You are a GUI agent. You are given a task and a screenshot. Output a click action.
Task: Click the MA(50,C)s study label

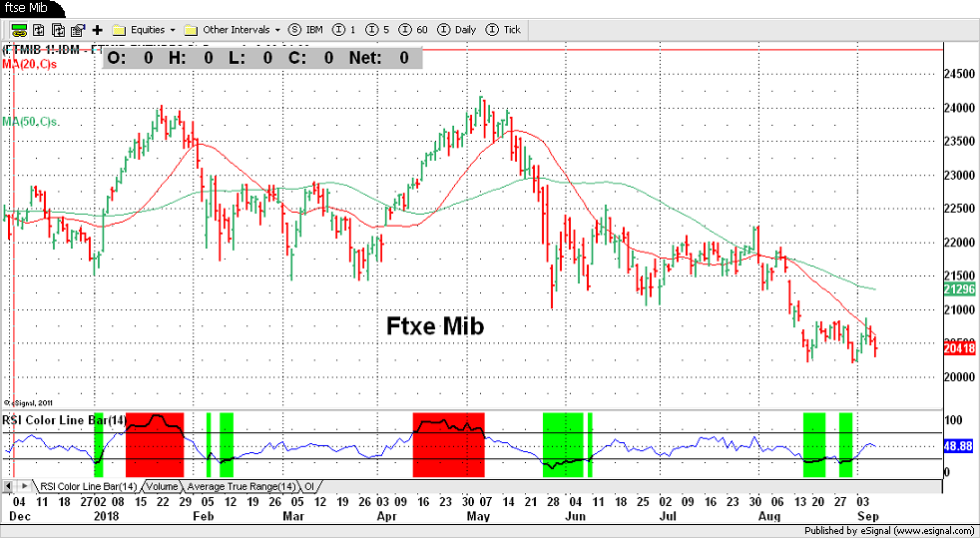pos(29,121)
